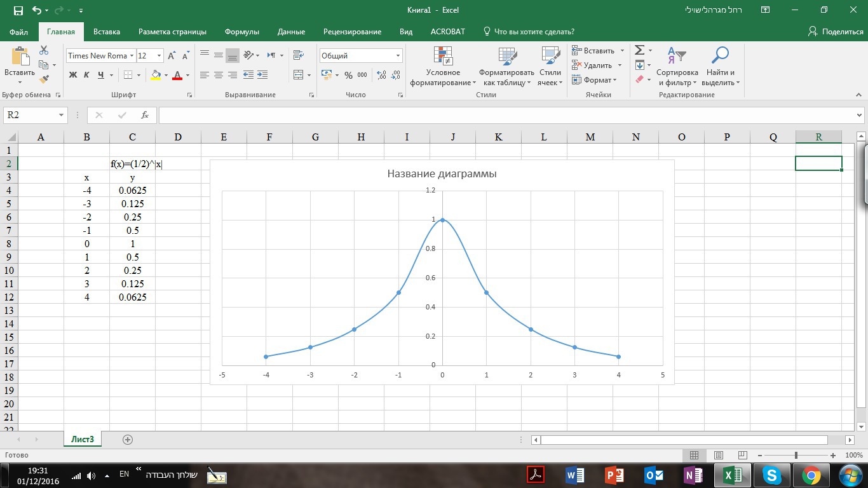Open Word from the Windows taskbar
The image size is (868, 488).
tap(574, 475)
